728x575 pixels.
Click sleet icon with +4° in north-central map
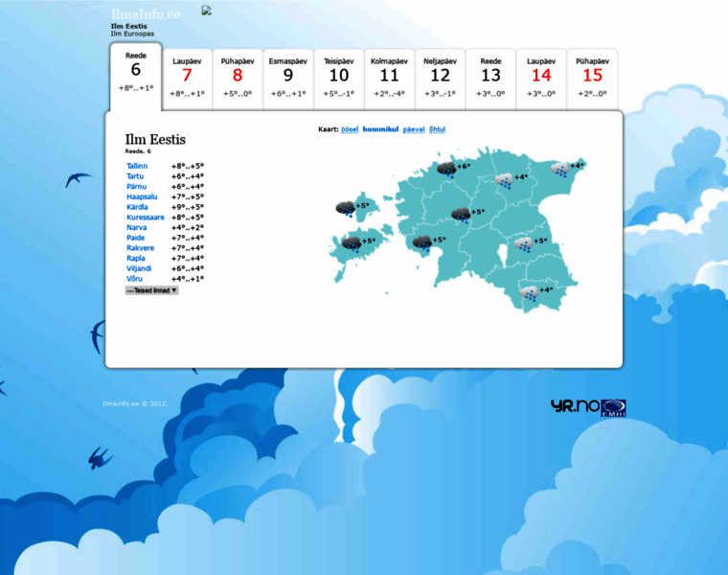pos(504,180)
